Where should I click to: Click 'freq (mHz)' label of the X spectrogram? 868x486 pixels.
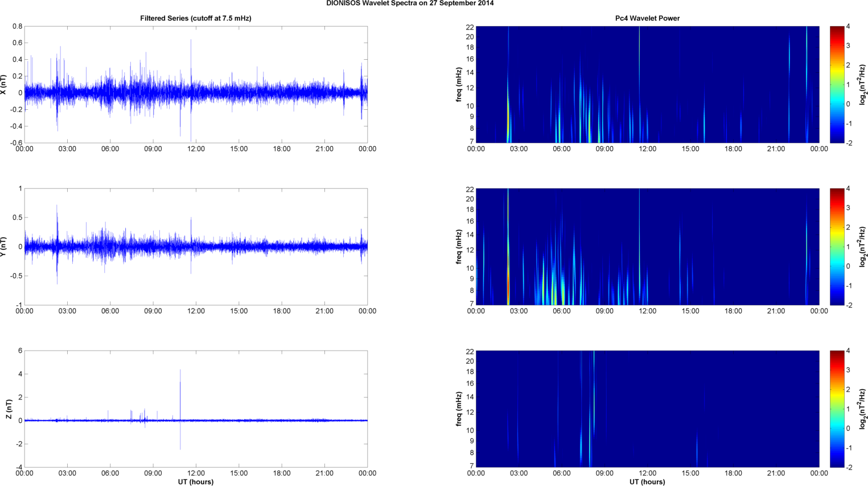click(459, 84)
